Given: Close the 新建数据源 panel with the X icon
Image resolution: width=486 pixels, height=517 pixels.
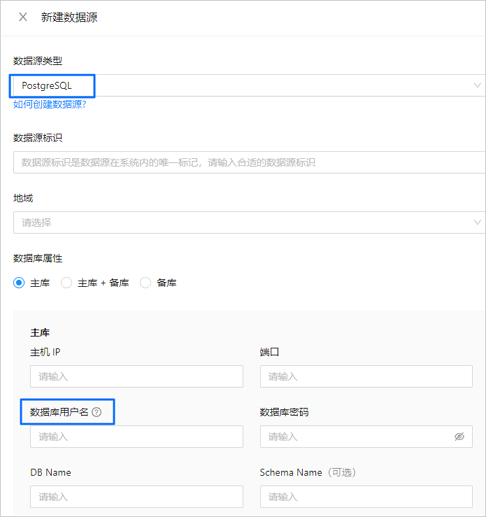Looking at the screenshot, I should pyautogui.click(x=23, y=17).
